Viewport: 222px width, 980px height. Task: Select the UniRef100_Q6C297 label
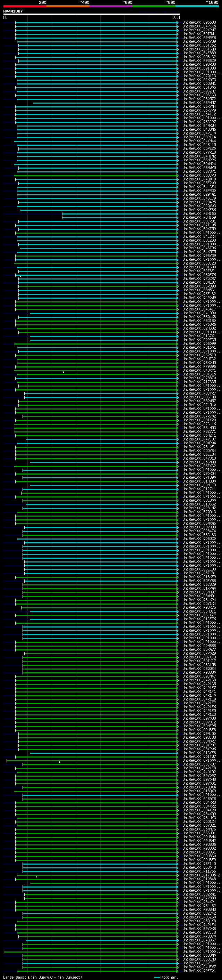pyautogui.click(x=199, y=122)
